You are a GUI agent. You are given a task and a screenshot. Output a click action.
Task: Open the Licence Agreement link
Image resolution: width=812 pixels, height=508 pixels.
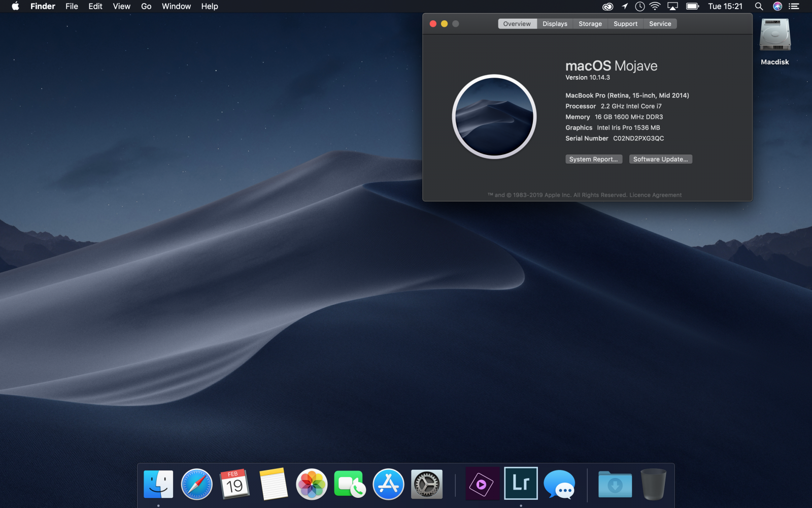point(656,195)
